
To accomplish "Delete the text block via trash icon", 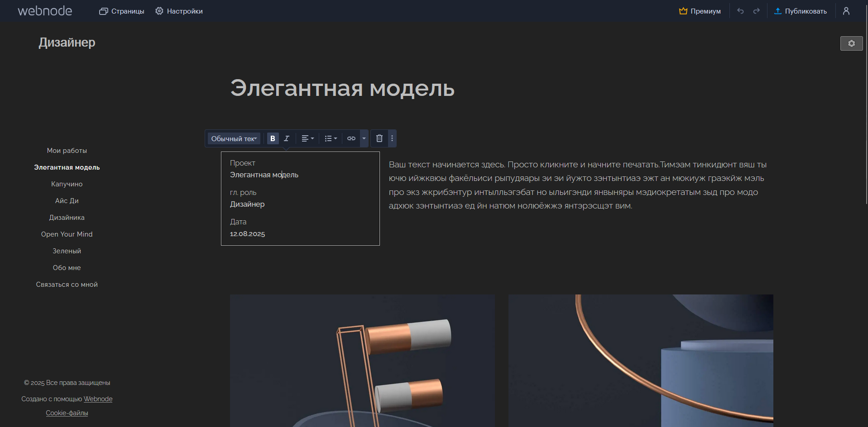I will click(379, 138).
